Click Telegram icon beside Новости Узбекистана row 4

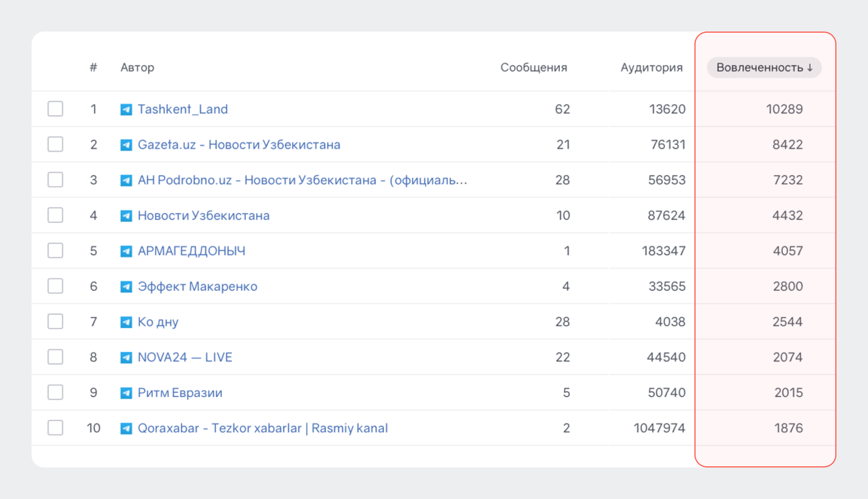coord(126,216)
